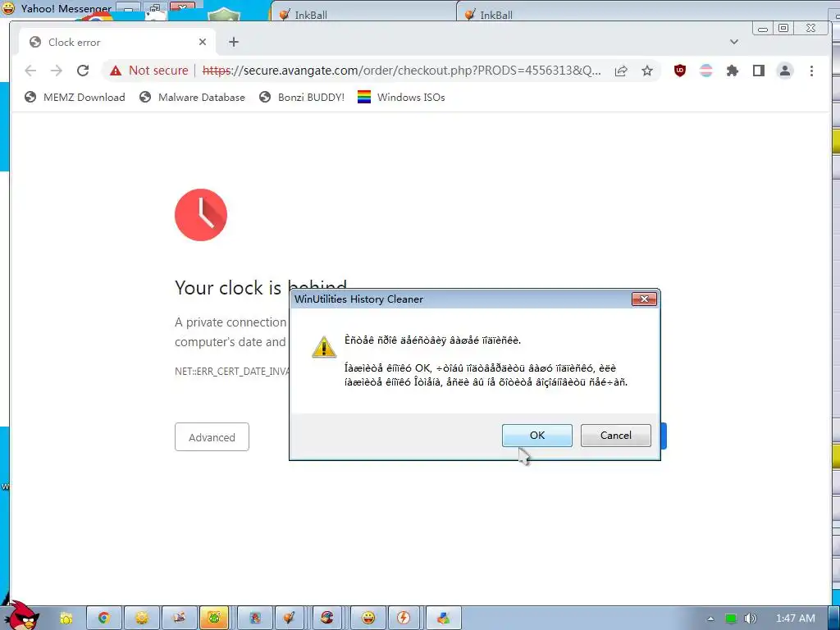The height and width of the screenshot is (630, 840).
Task: Close the Clock error tab
Action: pyautogui.click(x=203, y=42)
